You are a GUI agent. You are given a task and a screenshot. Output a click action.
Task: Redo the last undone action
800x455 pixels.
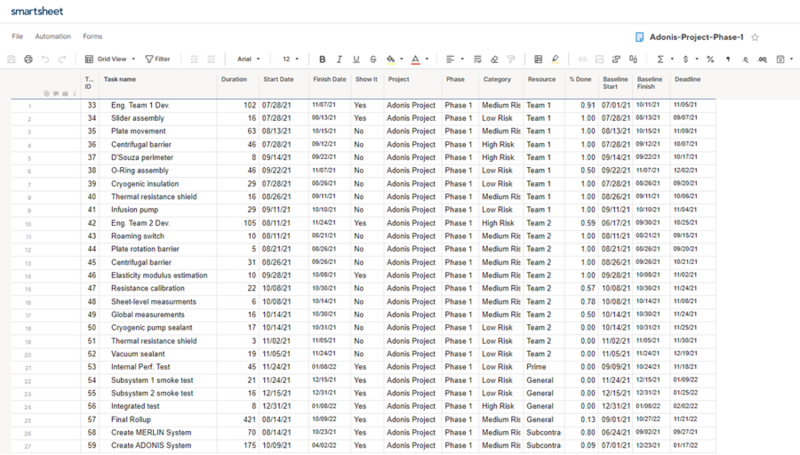click(62, 59)
